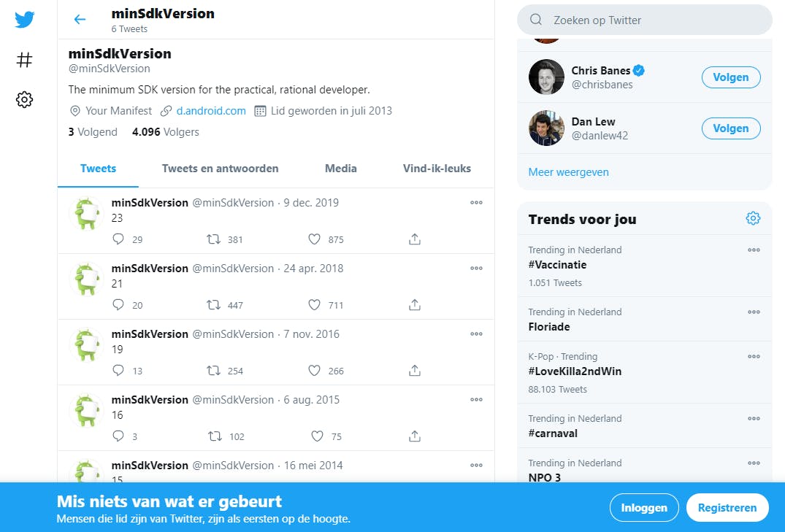Viewport: 785px width, 532px height.
Task: Like the 7 nov. 2016 tweet
Action: click(x=315, y=371)
